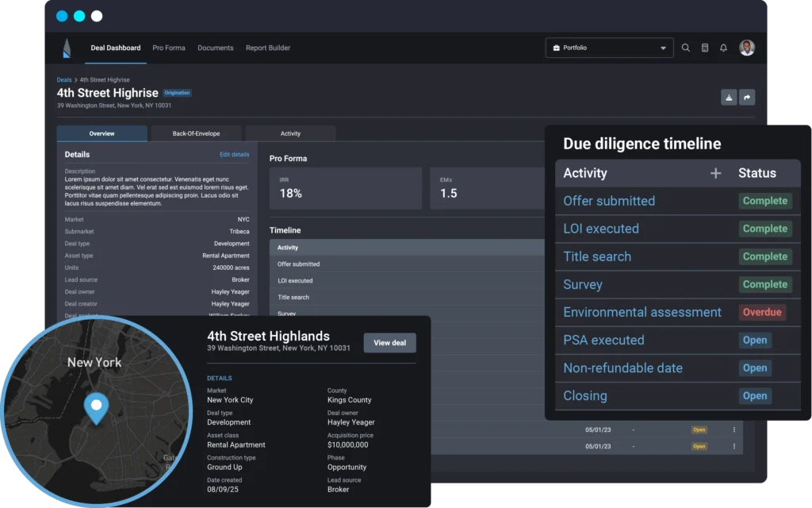Switch to the Activity tab
Viewport: 812px width, 508px height.
coord(290,133)
